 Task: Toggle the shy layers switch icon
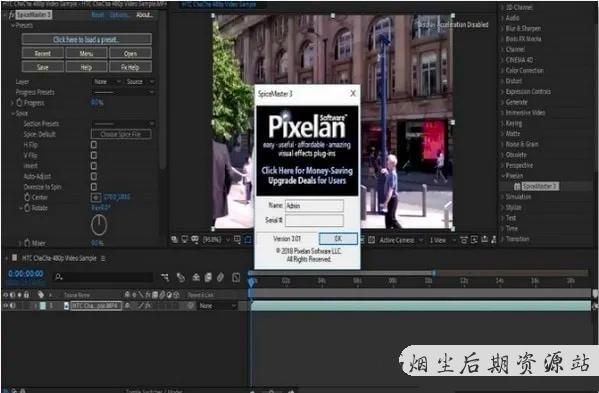coord(196,277)
